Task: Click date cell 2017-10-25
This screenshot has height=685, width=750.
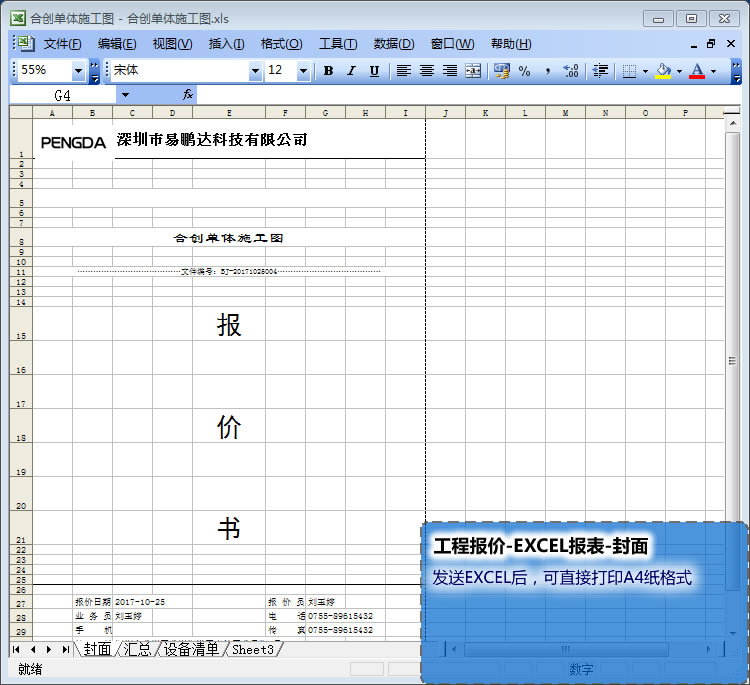Action: coord(140,602)
